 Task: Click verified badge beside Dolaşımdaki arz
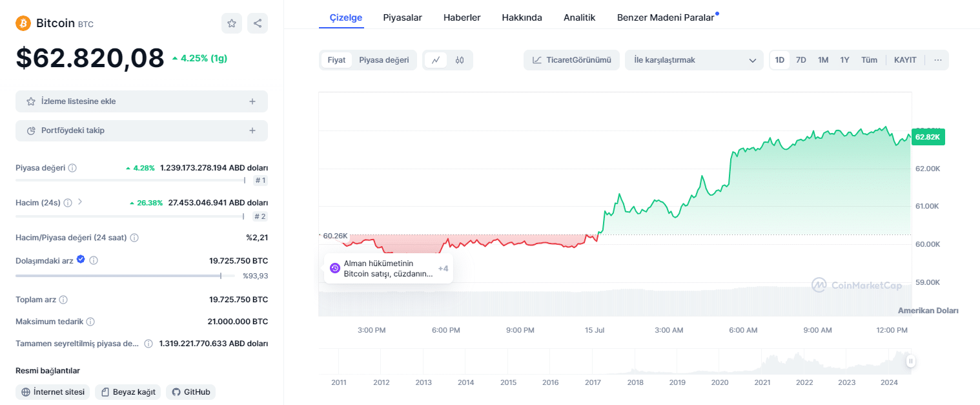tap(81, 260)
